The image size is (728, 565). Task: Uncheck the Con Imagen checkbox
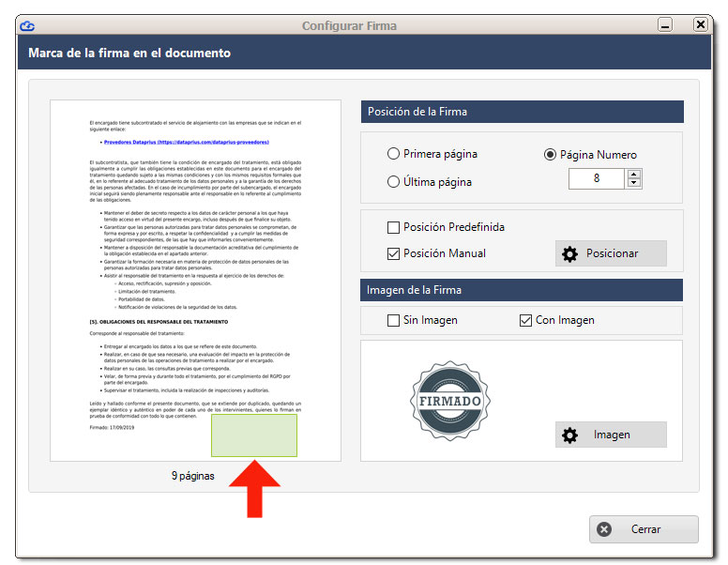coord(525,320)
